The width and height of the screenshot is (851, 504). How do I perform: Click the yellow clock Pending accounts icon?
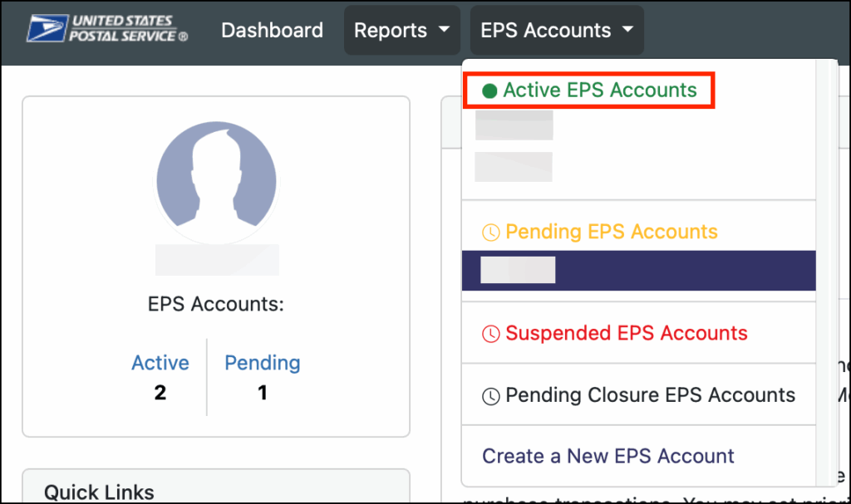pyautogui.click(x=491, y=232)
